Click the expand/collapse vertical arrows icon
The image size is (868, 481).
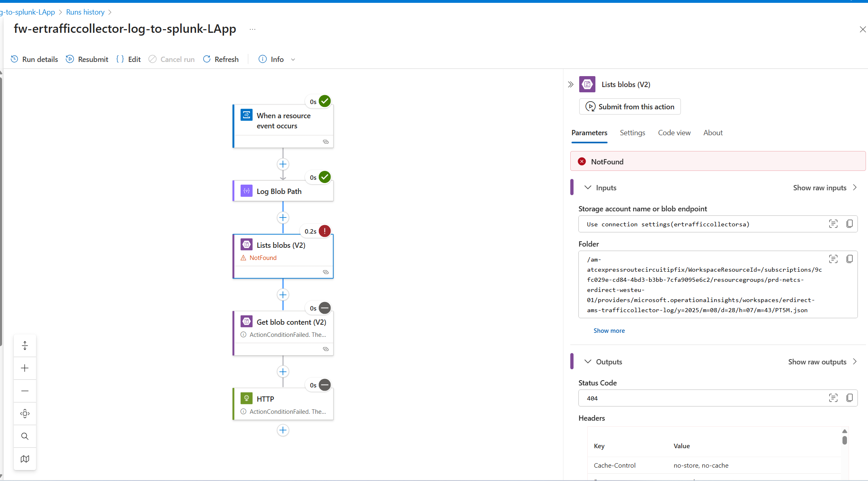(x=25, y=345)
